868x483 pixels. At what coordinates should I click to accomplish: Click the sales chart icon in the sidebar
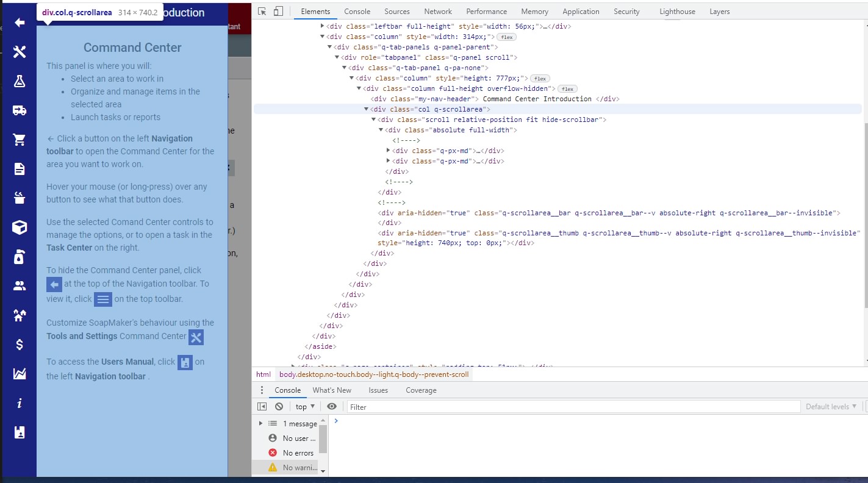[x=19, y=373]
